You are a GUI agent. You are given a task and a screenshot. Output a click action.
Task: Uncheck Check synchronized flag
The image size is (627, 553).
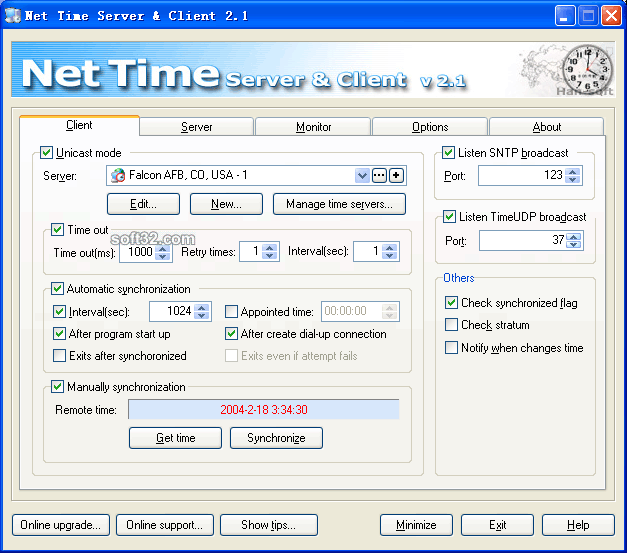tap(451, 303)
